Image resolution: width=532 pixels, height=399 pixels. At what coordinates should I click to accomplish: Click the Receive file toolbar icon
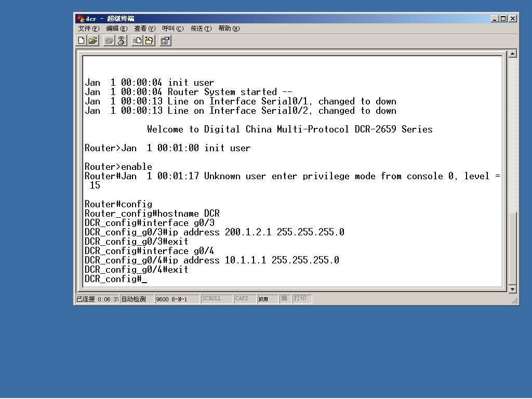(x=149, y=41)
